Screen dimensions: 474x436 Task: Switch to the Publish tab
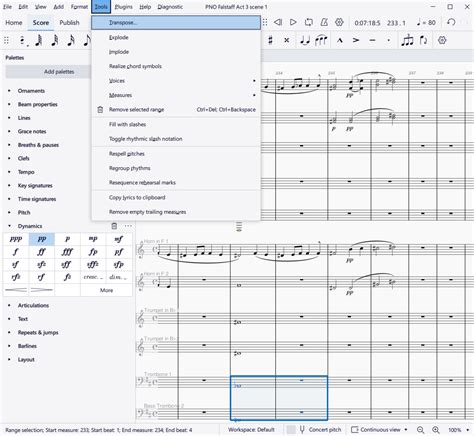click(69, 22)
